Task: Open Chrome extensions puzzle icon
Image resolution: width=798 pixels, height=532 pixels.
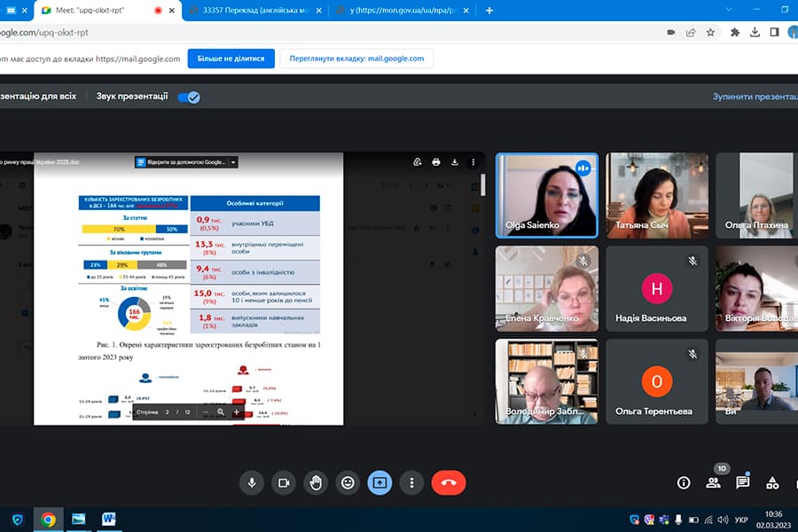Action: [735, 33]
